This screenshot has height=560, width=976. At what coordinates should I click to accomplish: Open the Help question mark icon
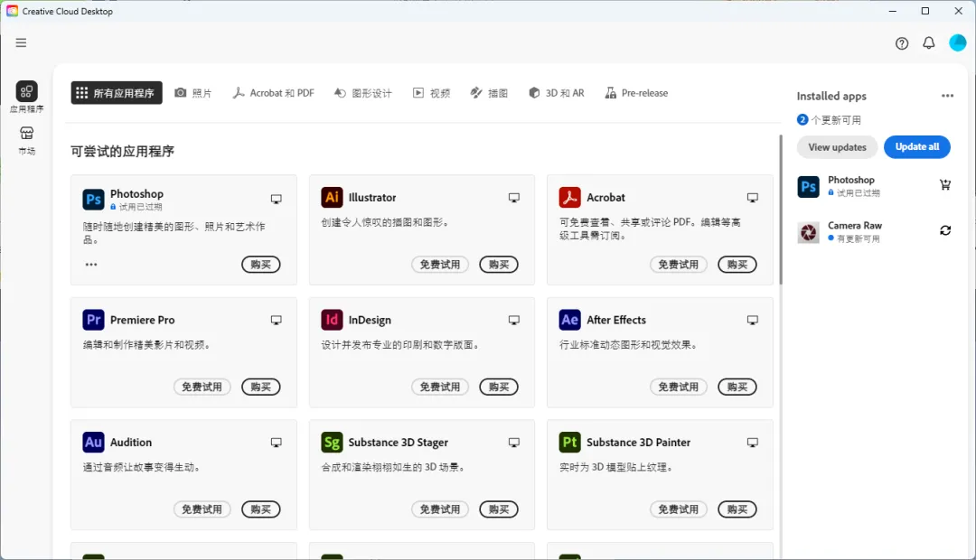(x=902, y=43)
